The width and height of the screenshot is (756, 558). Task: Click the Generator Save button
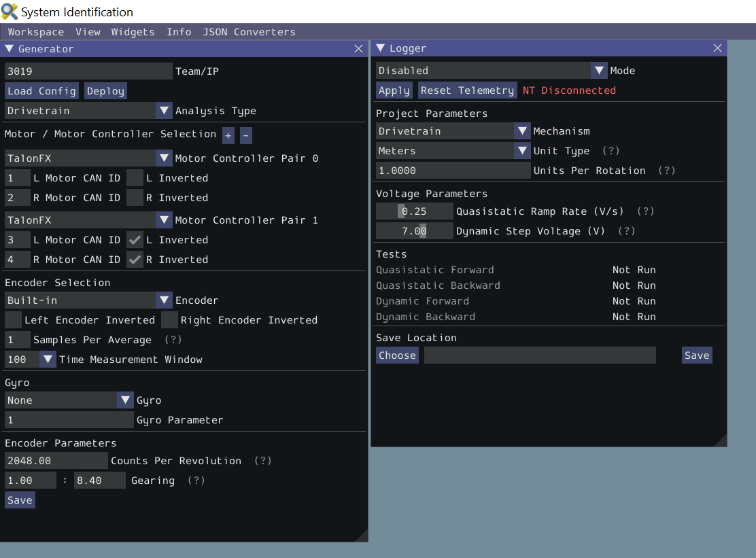click(20, 500)
